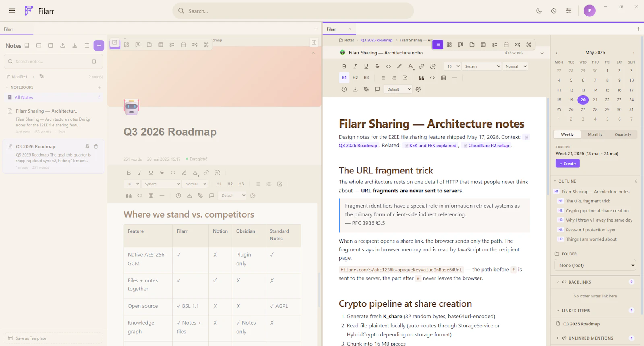
Task: Collapse the Backlinks section
Action: tap(558, 282)
